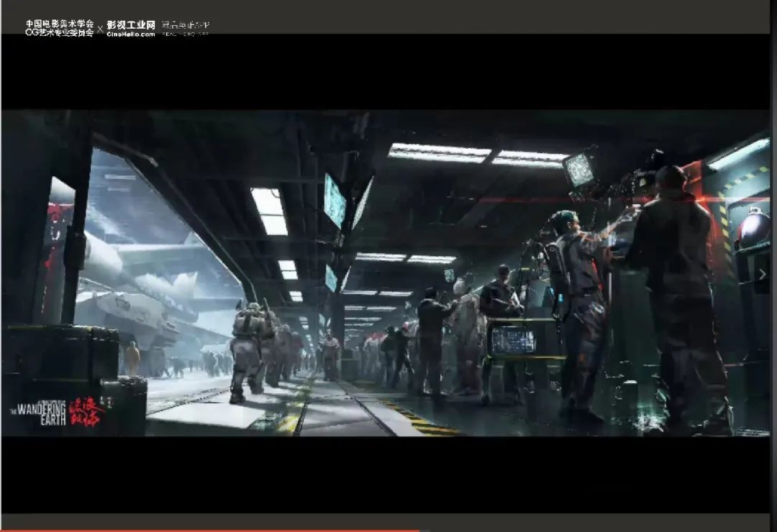
Task: Click The Wandering Earth title logo
Action: [57, 412]
